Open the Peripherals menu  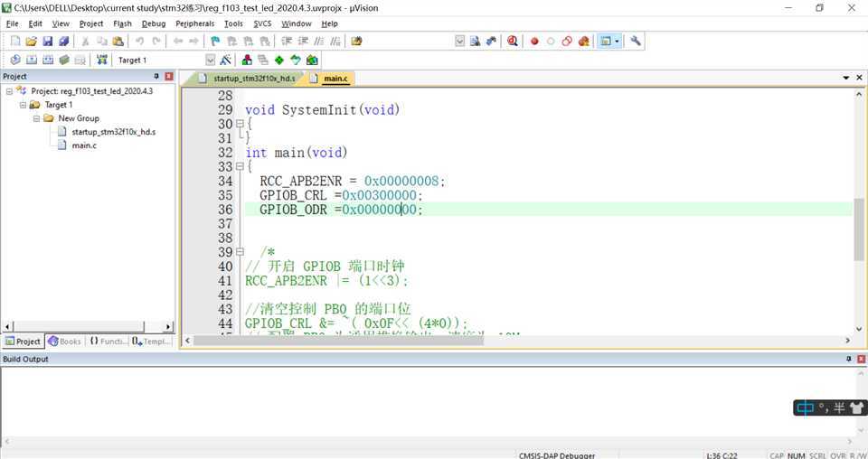point(195,23)
